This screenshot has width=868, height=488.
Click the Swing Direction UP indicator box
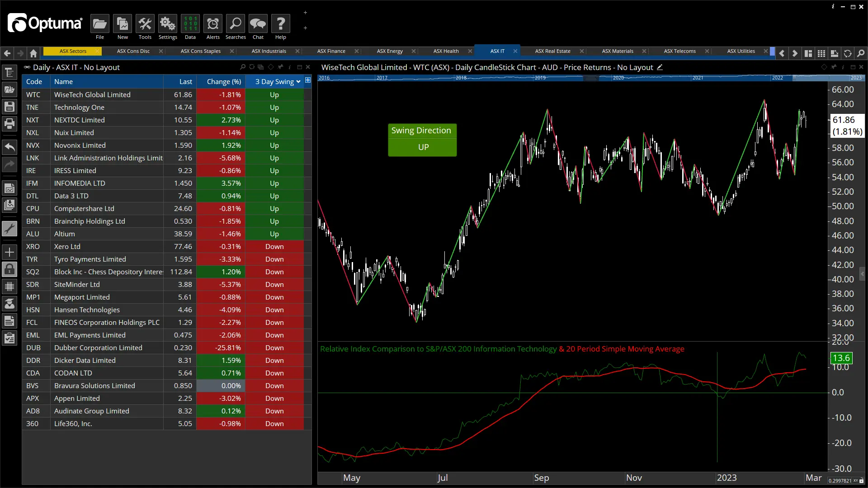(422, 140)
